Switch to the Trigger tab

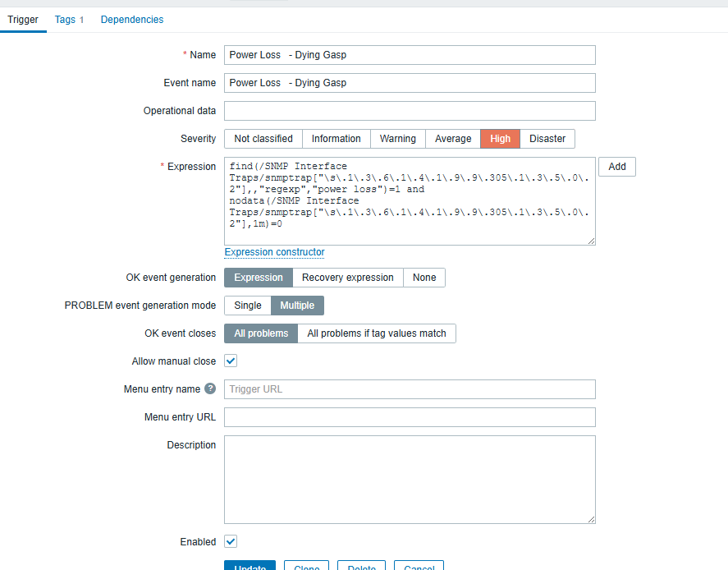coord(23,20)
